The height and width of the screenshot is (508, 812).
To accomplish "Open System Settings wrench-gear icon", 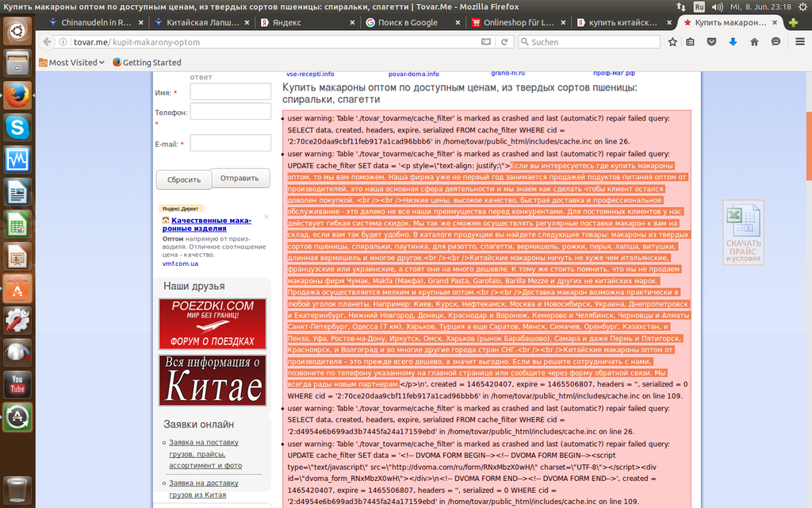I will (x=17, y=321).
